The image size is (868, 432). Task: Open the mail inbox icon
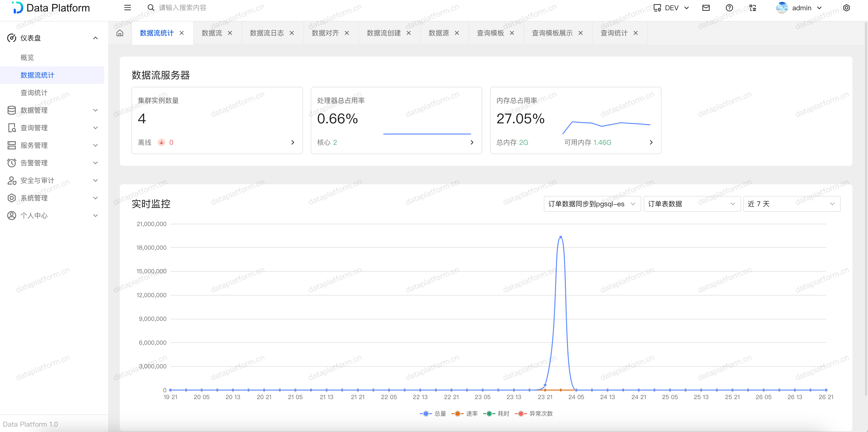pyautogui.click(x=706, y=8)
